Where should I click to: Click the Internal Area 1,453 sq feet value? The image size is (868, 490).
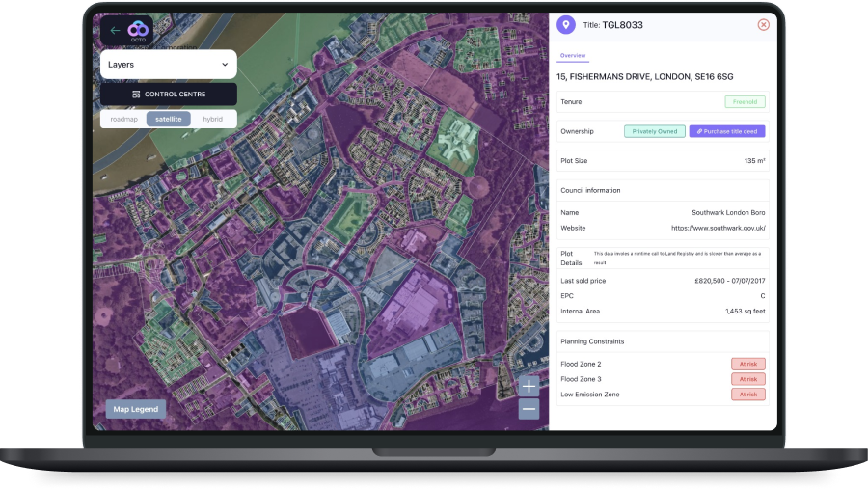[x=746, y=312]
